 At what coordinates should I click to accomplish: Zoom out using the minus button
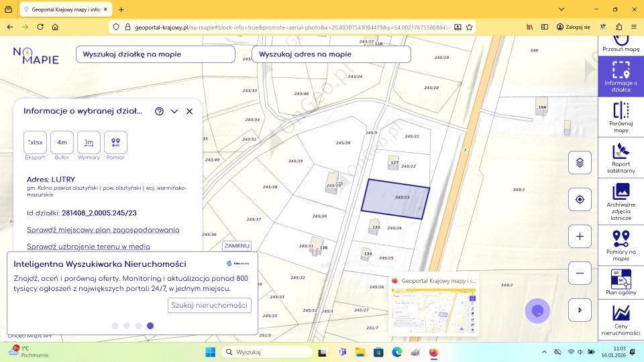click(580, 274)
